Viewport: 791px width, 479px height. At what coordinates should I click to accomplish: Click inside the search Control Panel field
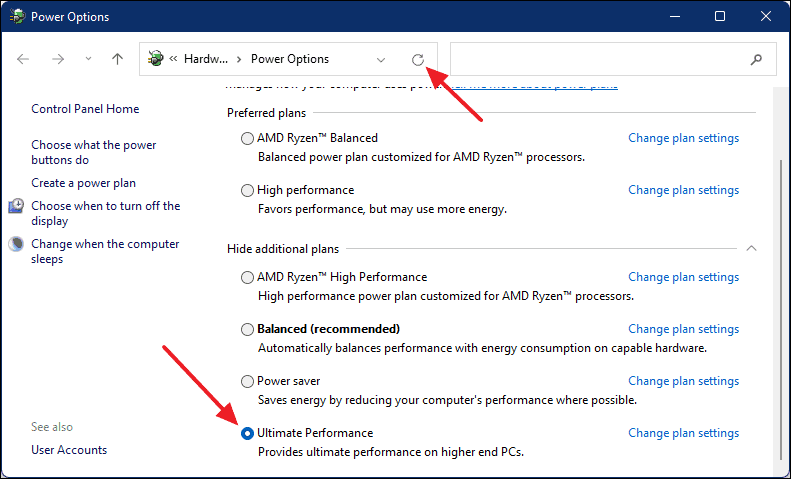[x=600, y=59]
